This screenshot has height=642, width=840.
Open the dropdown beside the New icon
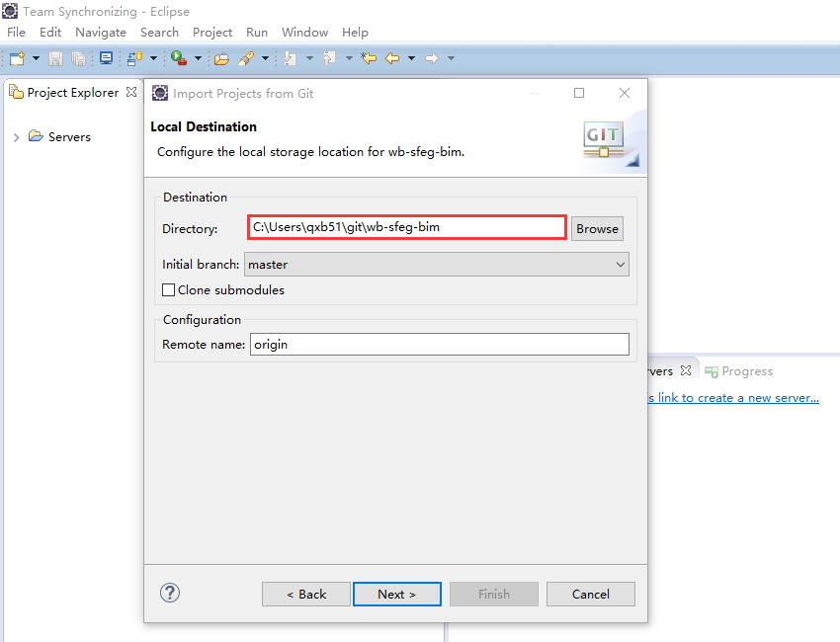point(36,58)
